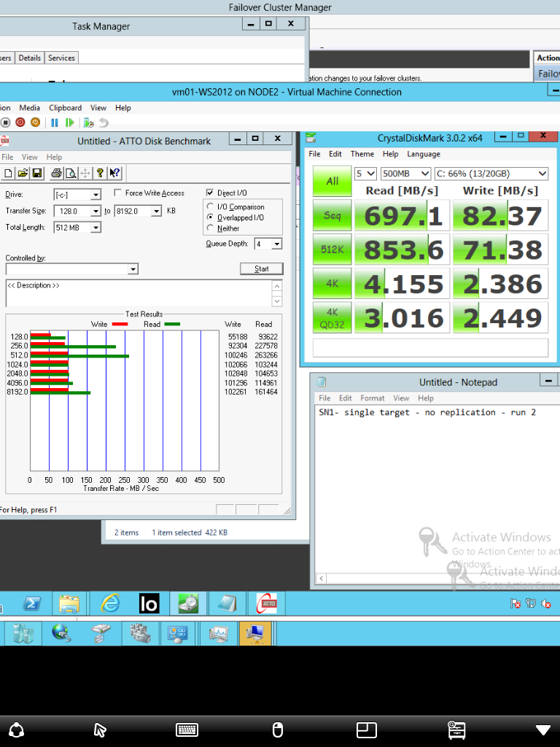This screenshot has height=747, width=560.
Task: Open the Transfer Size start dropdown showing 128.0
Action: click(x=96, y=211)
